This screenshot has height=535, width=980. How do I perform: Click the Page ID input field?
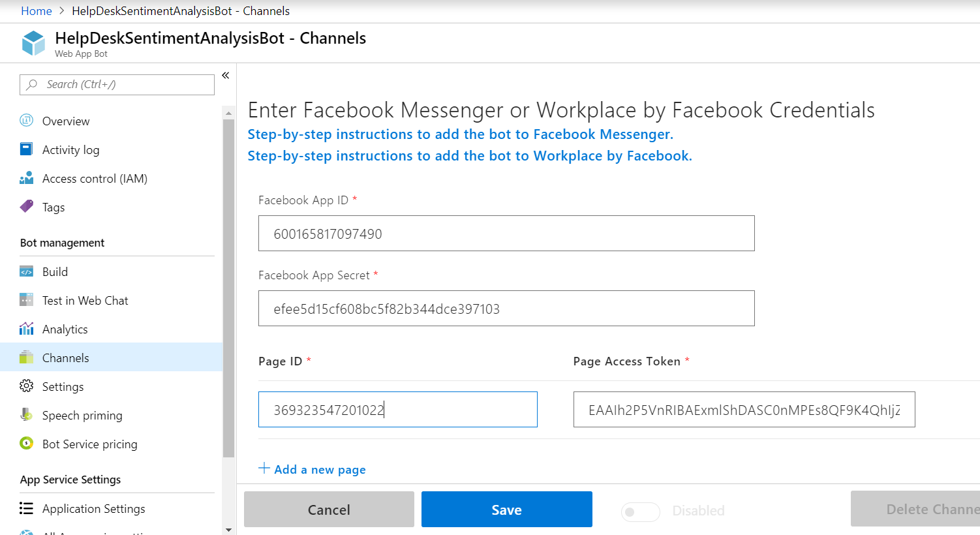(x=398, y=410)
